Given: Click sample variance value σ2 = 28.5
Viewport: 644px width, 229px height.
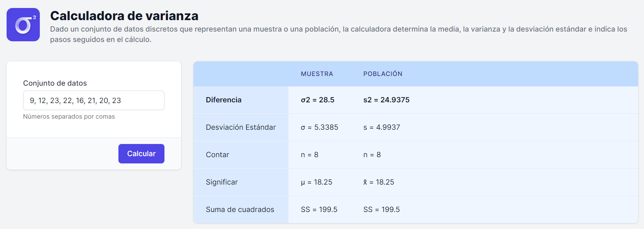Looking at the screenshot, I should tap(317, 100).
